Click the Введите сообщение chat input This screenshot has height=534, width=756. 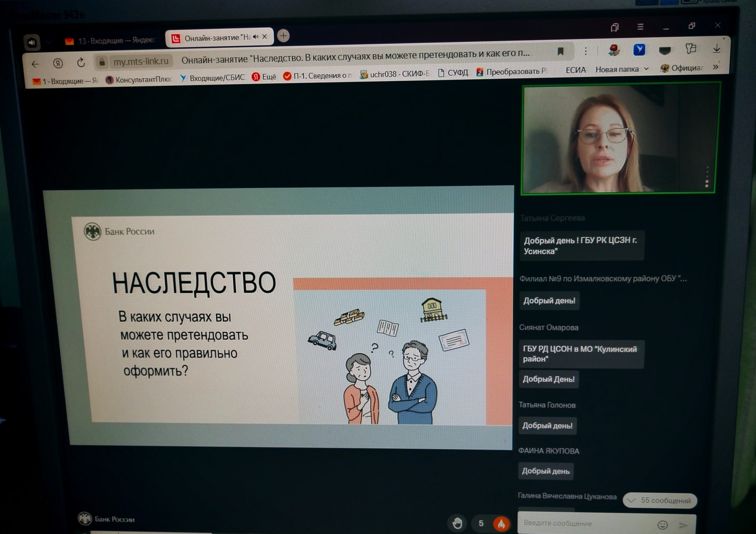pos(586,523)
